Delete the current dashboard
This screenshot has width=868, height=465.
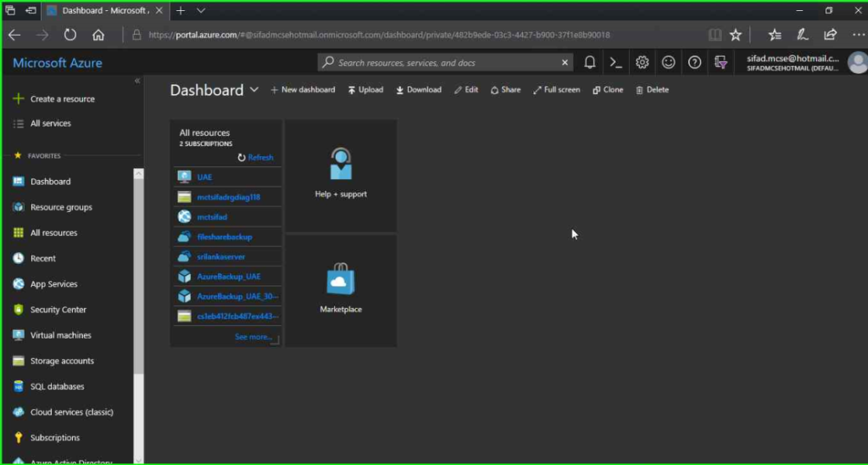(652, 90)
